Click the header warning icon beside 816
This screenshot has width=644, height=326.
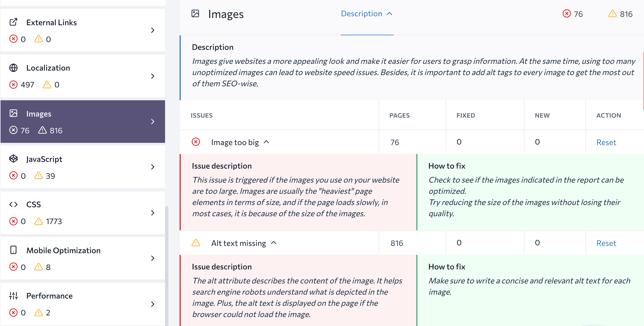pos(612,13)
